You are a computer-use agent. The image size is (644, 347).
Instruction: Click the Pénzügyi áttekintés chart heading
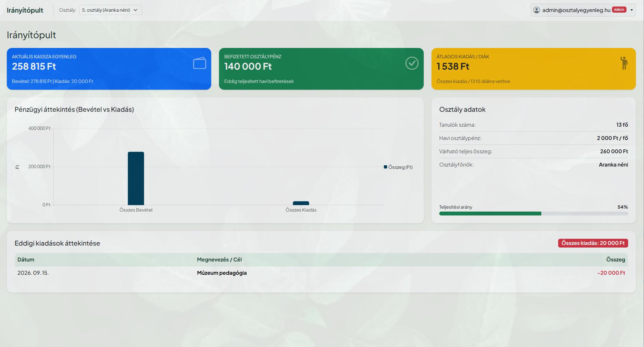pos(74,110)
